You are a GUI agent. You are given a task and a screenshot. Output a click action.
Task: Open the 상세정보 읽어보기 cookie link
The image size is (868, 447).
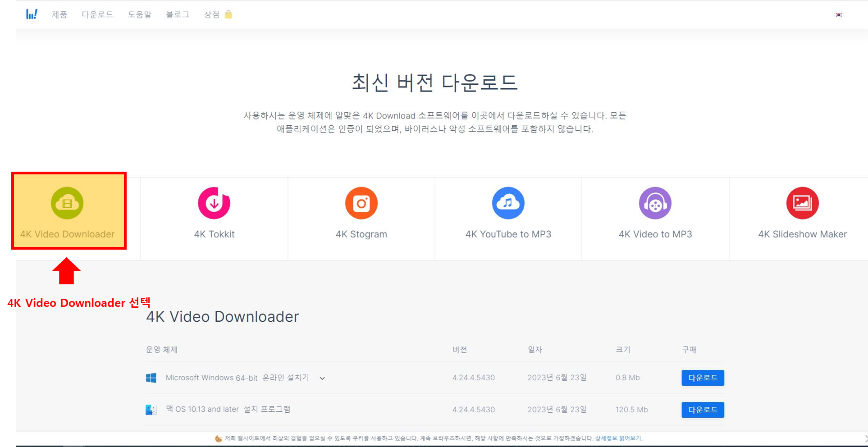tap(618, 438)
